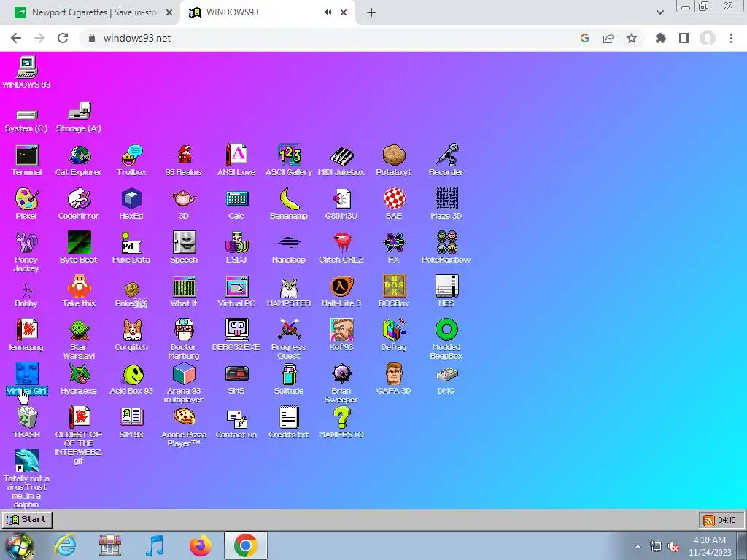Open the DOSBox icon

[393, 292]
